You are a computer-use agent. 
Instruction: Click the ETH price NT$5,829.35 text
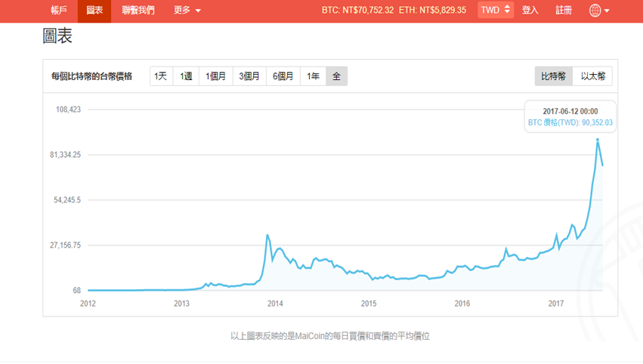[x=433, y=11]
